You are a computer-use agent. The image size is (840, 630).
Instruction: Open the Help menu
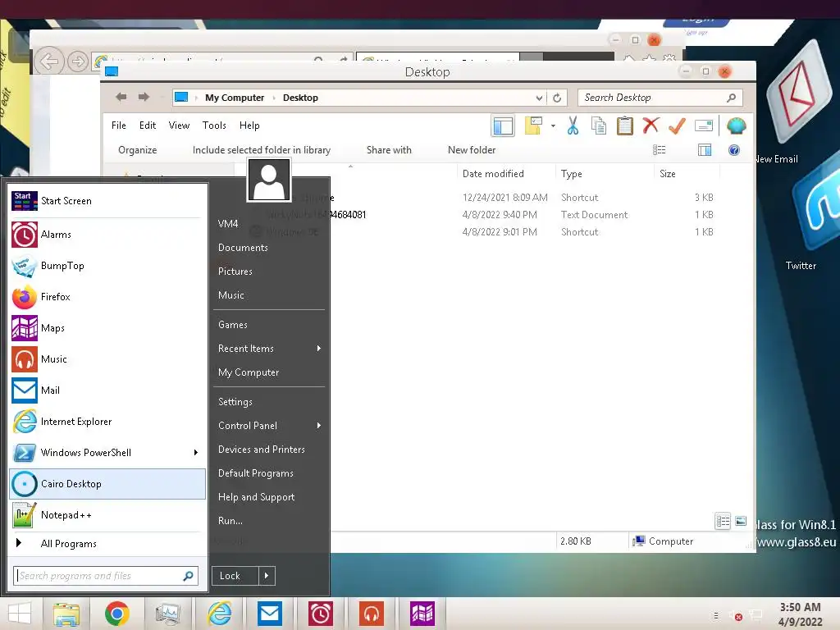pyautogui.click(x=249, y=126)
